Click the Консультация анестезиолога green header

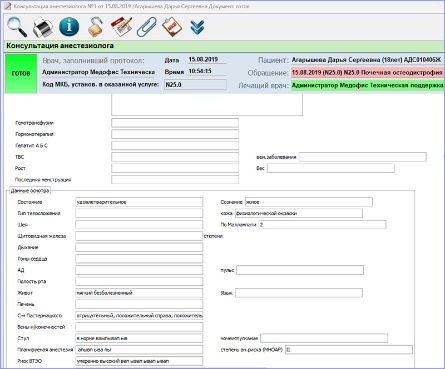[224, 46]
